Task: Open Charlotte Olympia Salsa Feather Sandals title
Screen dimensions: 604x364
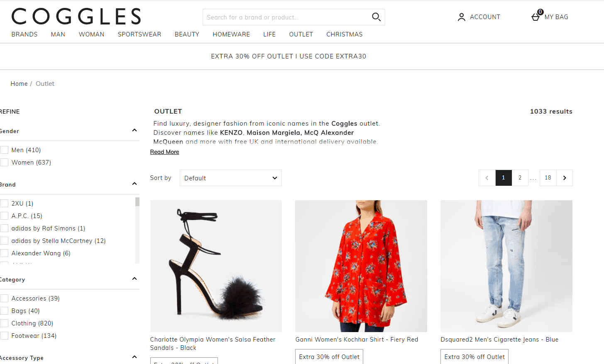Action: (213, 344)
